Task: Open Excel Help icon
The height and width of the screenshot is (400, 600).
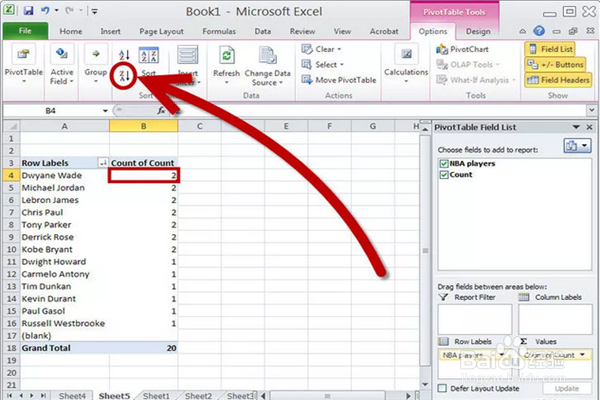Action: [x=539, y=31]
